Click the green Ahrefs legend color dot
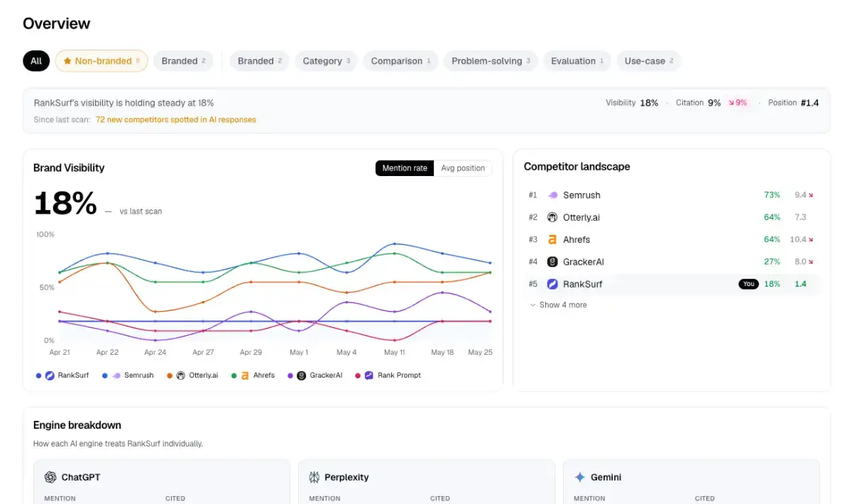 [x=234, y=376]
